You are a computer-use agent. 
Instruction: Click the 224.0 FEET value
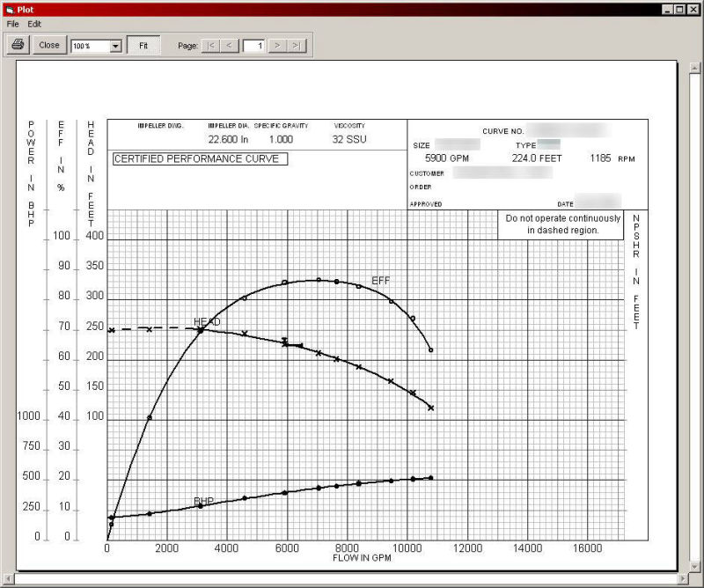pyautogui.click(x=537, y=158)
